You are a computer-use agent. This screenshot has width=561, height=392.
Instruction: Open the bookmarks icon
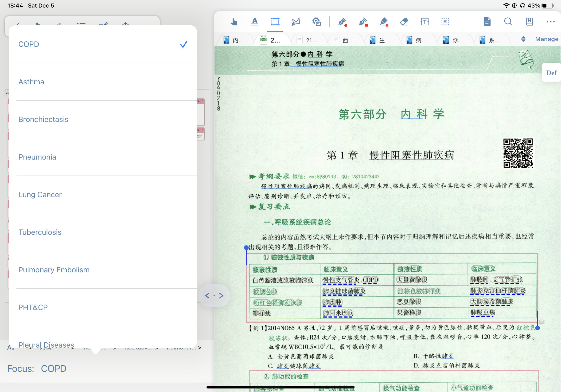(529, 22)
